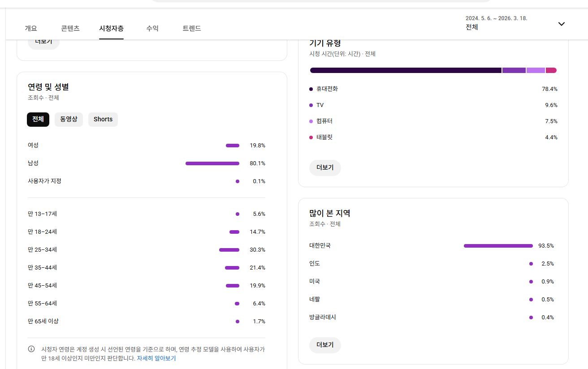Screen dimensions: 588x369
Task: Filter age and gender by Shorts
Action: [103, 119]
